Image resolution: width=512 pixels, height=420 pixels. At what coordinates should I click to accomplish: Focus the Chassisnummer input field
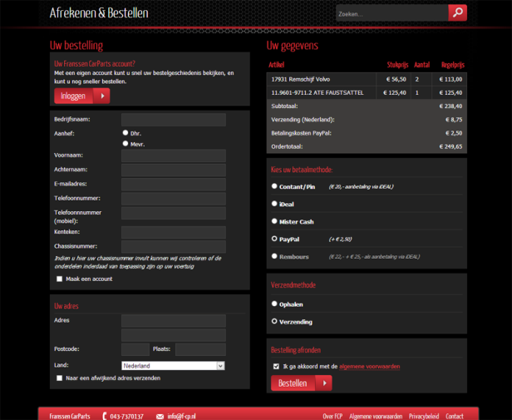pyautogui.click(x=173, y=246)
